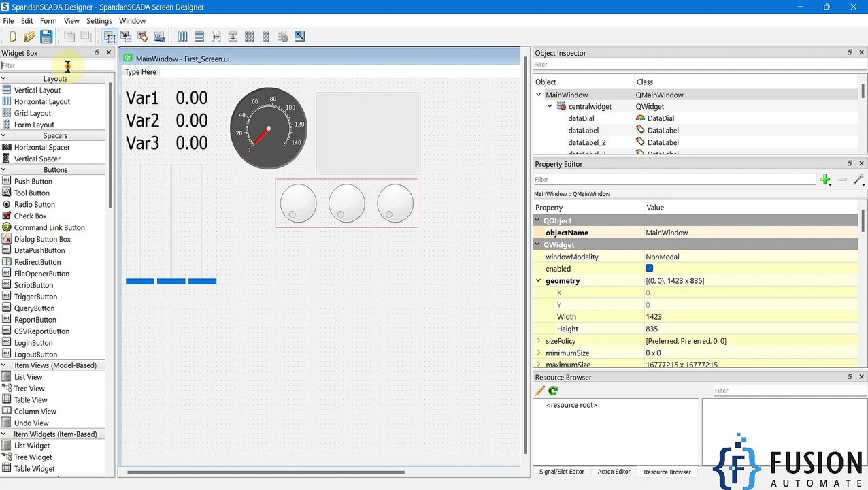Open the Property Editor wrench options
The width and height of the screenshot is (868, 490).
[x=858, y=180]
